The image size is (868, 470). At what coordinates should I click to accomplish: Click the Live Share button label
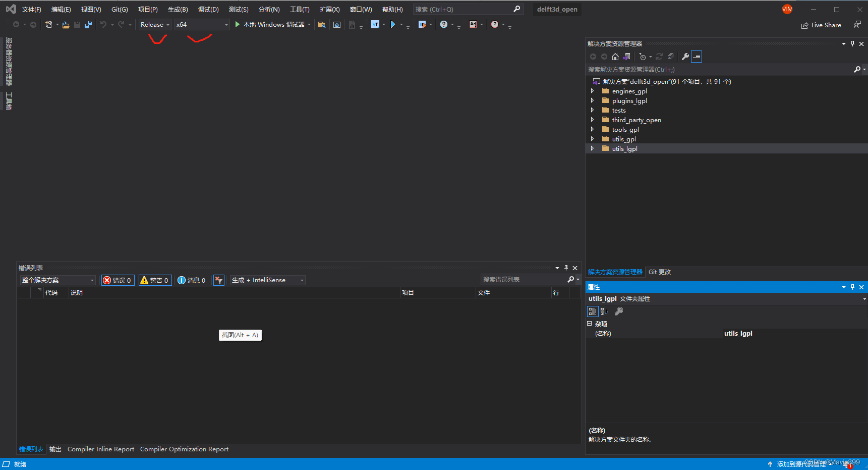pos(826,25)
